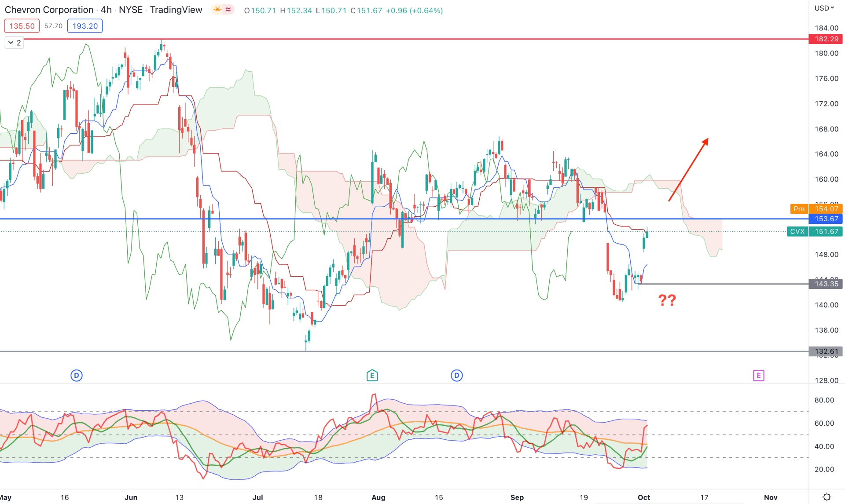Click the pink upcoming earnings E marker
845x504 pixels.
point(758,376)
